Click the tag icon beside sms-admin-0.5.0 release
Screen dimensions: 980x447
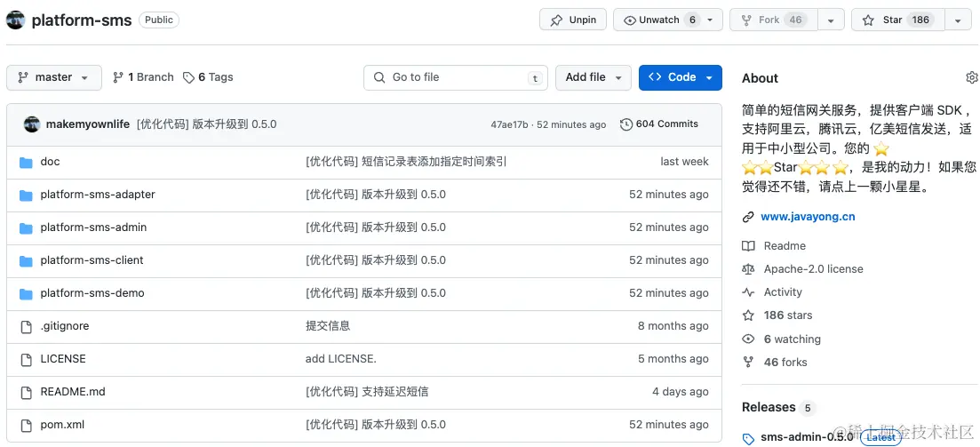pos(748,438)
